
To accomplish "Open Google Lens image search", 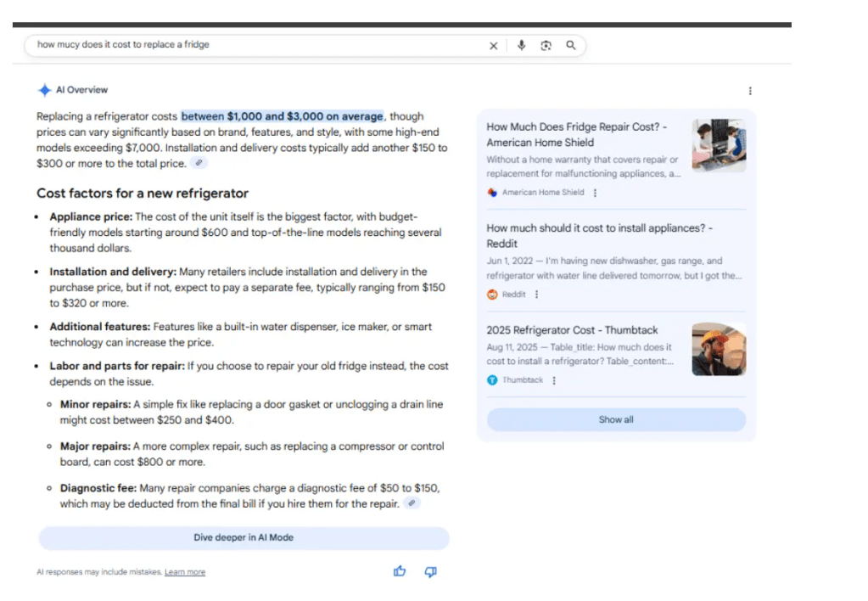I will [x=546, y=45].
